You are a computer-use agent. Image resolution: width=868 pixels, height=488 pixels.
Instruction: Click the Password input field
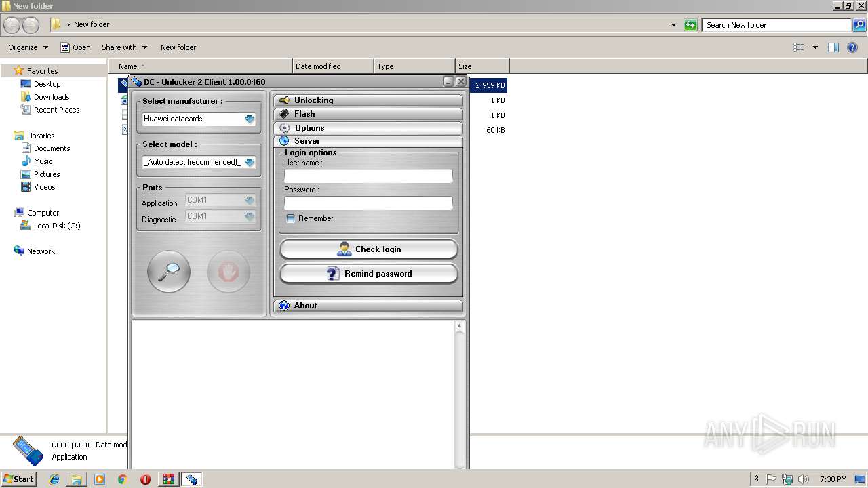368,203
